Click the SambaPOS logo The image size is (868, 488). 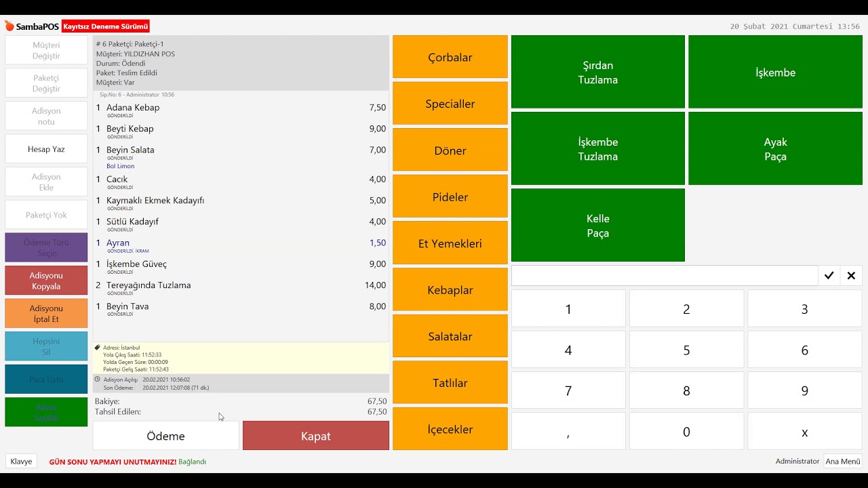pos(32,26)
